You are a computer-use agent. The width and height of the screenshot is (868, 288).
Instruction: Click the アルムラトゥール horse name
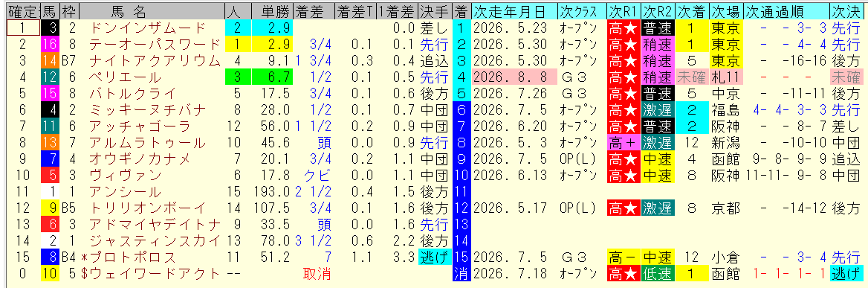tap(146, 143)
